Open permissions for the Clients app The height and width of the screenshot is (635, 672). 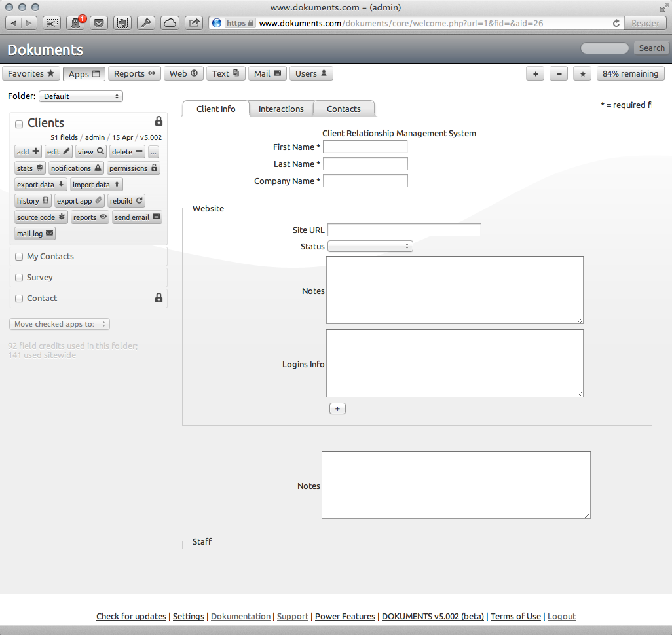[133, 168]
